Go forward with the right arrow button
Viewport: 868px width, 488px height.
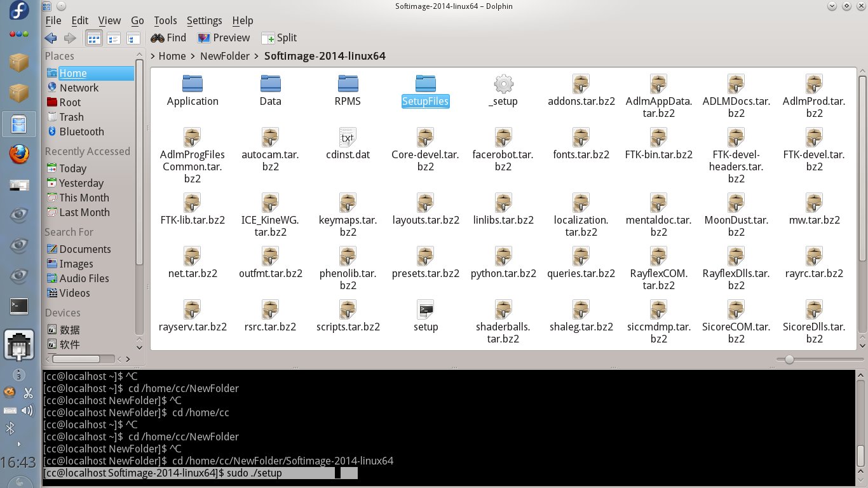[70, 38]
